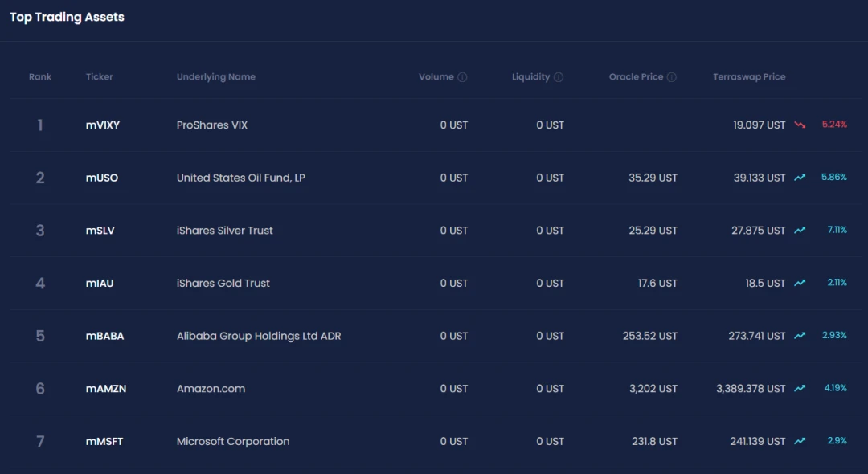Click the Underlying Name column header
Screen dimensions: 868x474
216,77
